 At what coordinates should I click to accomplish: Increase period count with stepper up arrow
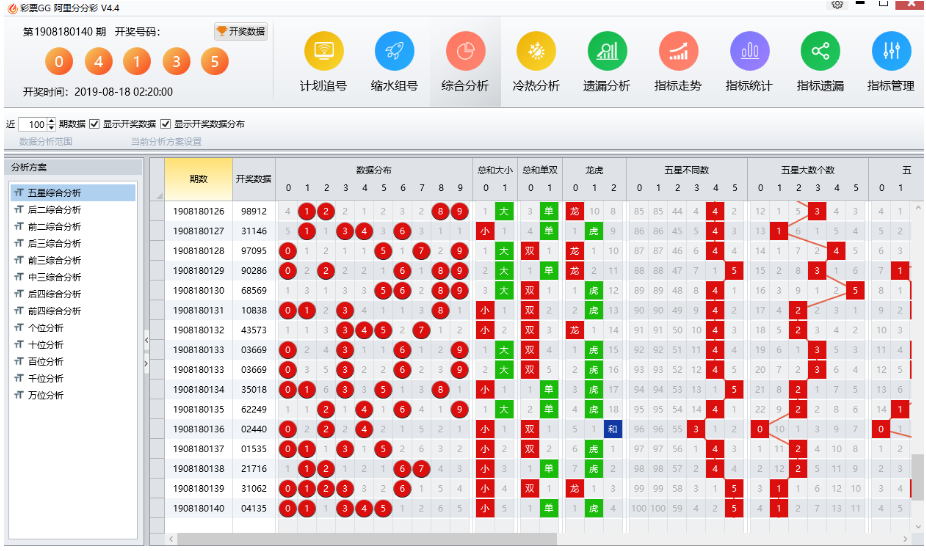[53, 121]
